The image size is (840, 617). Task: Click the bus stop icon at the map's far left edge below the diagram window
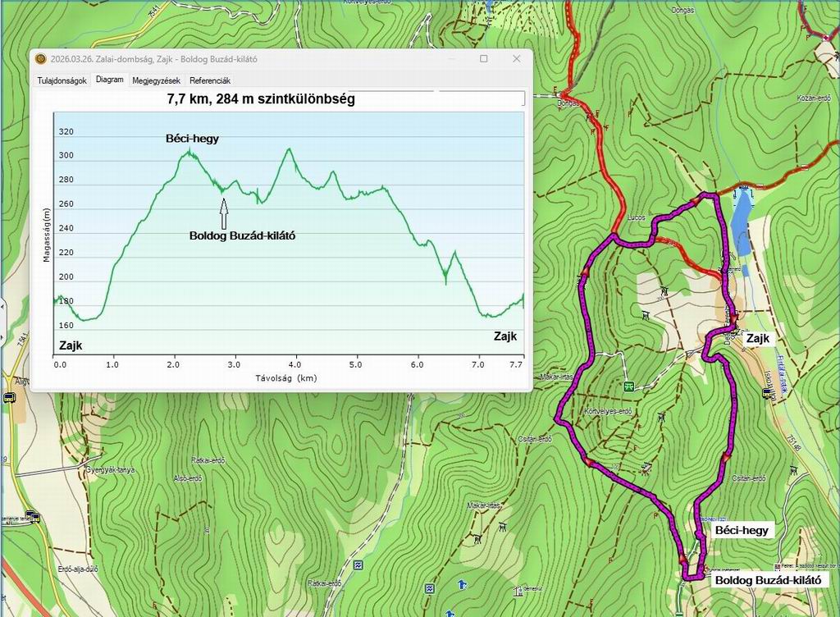(9, 398)
